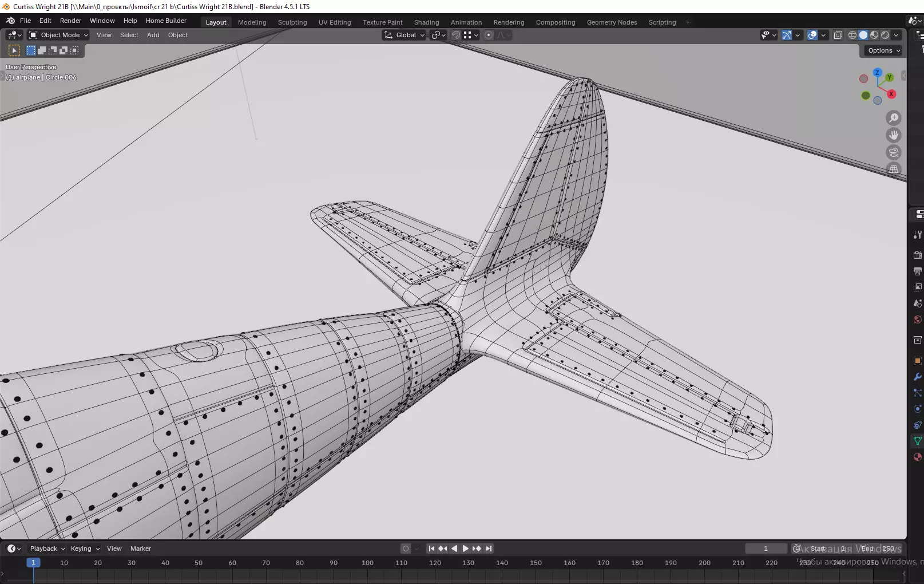Image resolution: width=924 pixels, height=584 pixels.
Task: Switch to the Animation workspace tab
Action: pyautogui.click(x=466, y=22)
